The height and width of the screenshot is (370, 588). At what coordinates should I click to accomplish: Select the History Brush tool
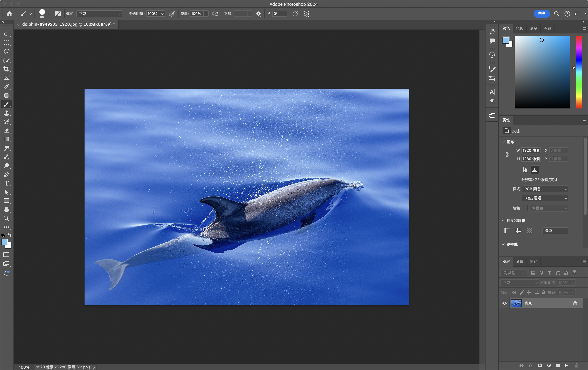pyautogui.click(x=6, y=122)
